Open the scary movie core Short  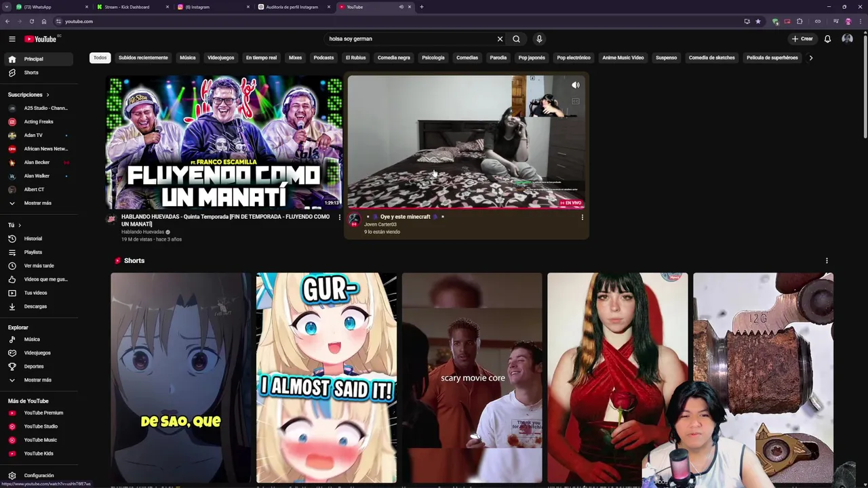tap(472, 378)
